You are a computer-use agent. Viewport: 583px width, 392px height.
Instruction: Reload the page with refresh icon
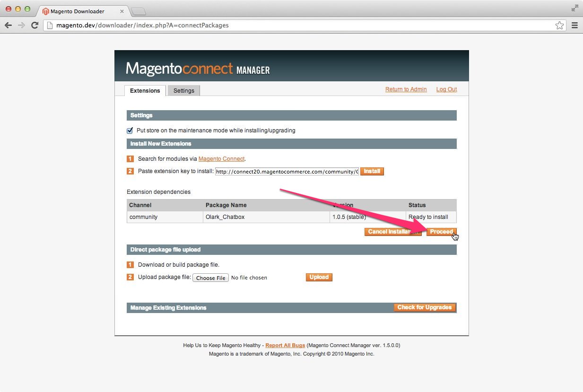(35, 26)
